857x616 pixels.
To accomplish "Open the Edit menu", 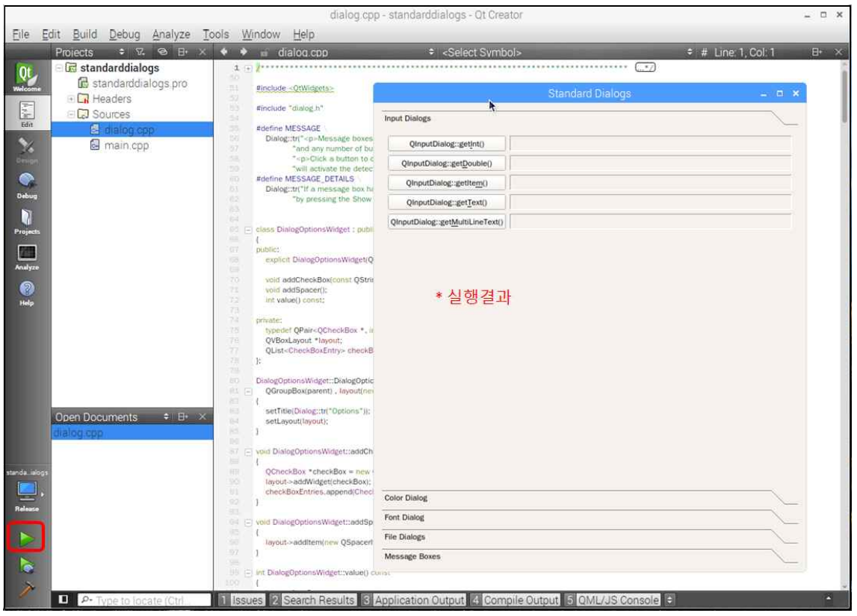I will click(51, 34).
